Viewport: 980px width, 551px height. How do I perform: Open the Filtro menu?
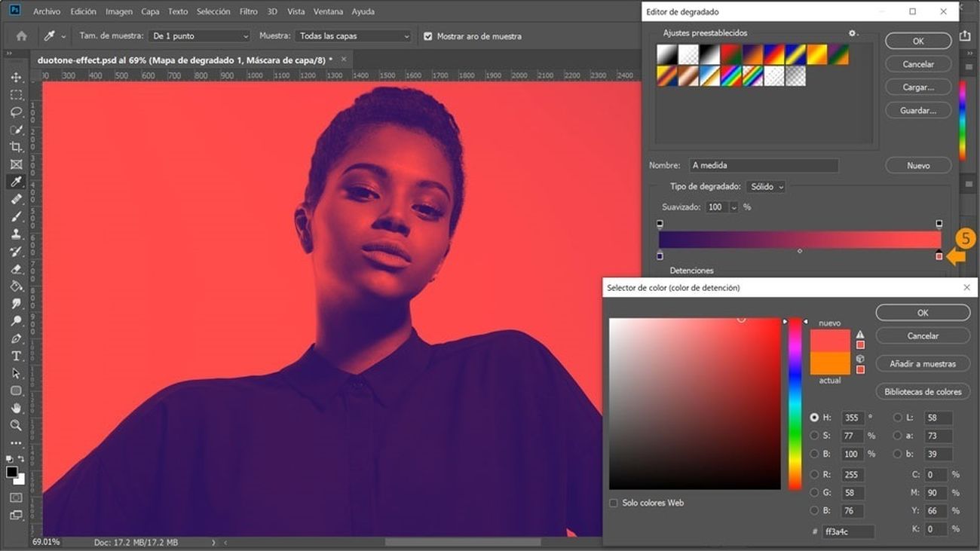[x=248, y=11]
